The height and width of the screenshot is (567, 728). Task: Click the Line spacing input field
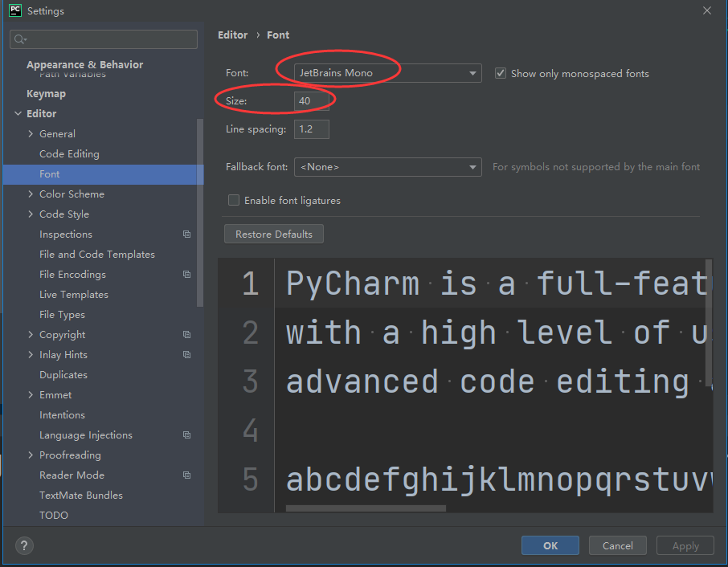click(x=312, y=129)
